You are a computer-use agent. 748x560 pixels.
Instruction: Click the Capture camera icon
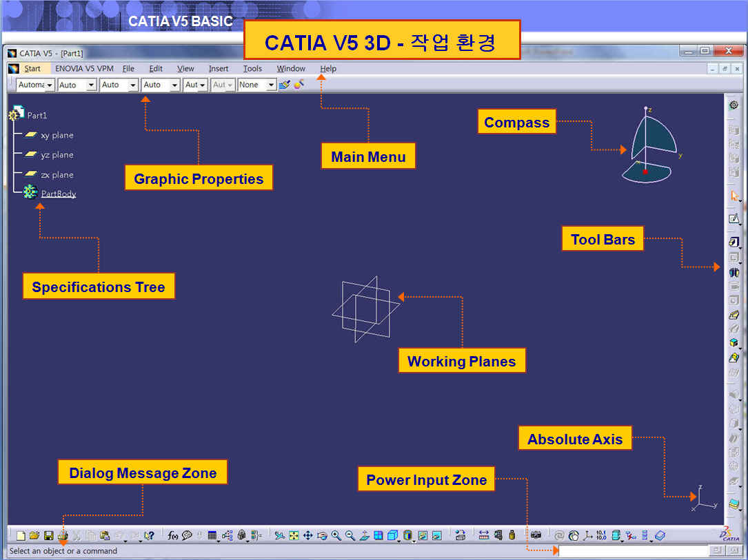(x=536, y=535)
